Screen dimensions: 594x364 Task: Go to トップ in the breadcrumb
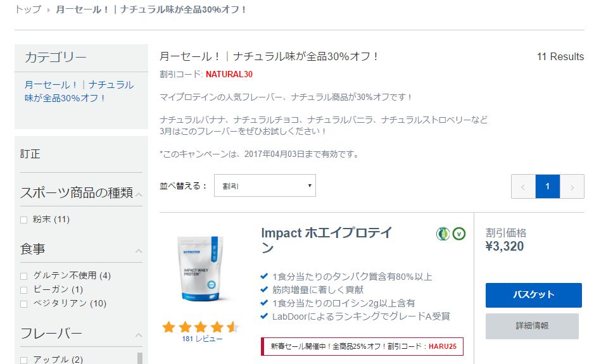click(28, 9)
